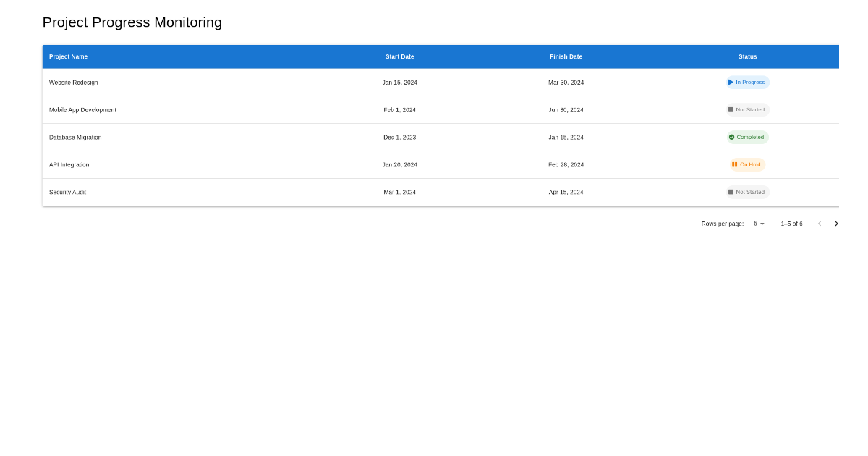Click the play icon on In Progress status
Viewport: 868px width, 456px height.
731,82
